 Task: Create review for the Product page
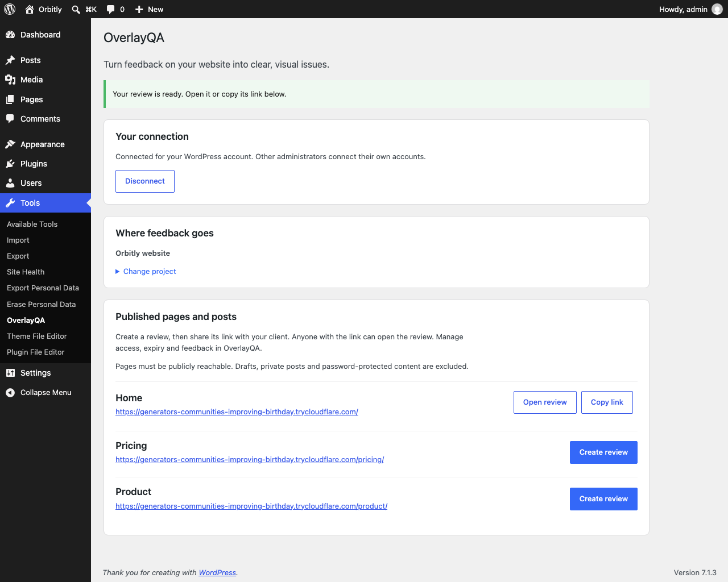pyautogui.click(x=603, y=499)
